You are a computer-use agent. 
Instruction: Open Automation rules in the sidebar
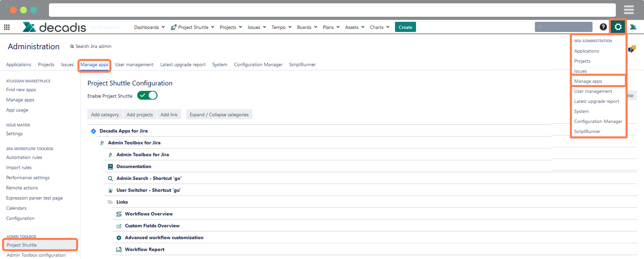[24, 157]
